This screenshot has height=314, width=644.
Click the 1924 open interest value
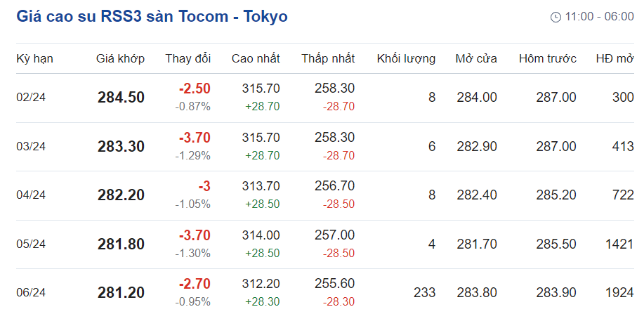coord(619,293)
